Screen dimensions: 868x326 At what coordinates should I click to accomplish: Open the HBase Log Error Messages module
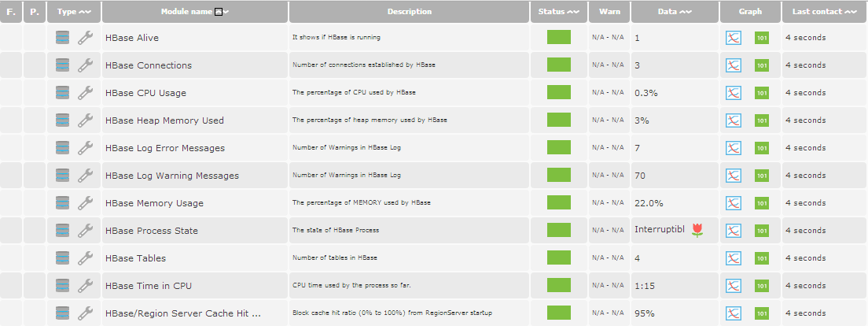point(165,148)
